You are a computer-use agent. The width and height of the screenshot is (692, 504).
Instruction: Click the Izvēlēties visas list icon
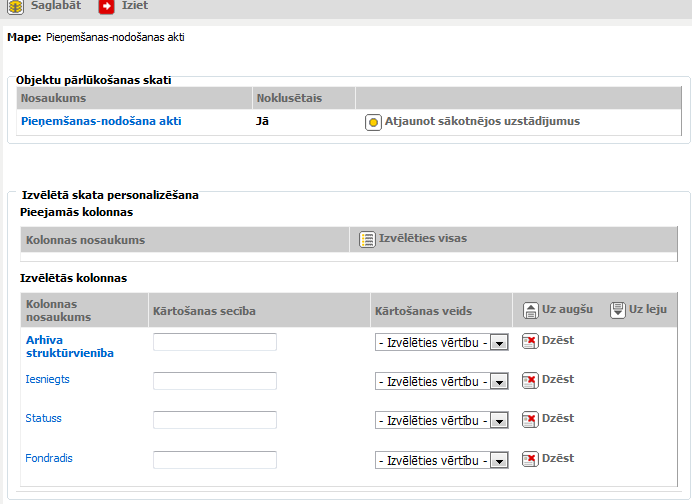point(367,240)
